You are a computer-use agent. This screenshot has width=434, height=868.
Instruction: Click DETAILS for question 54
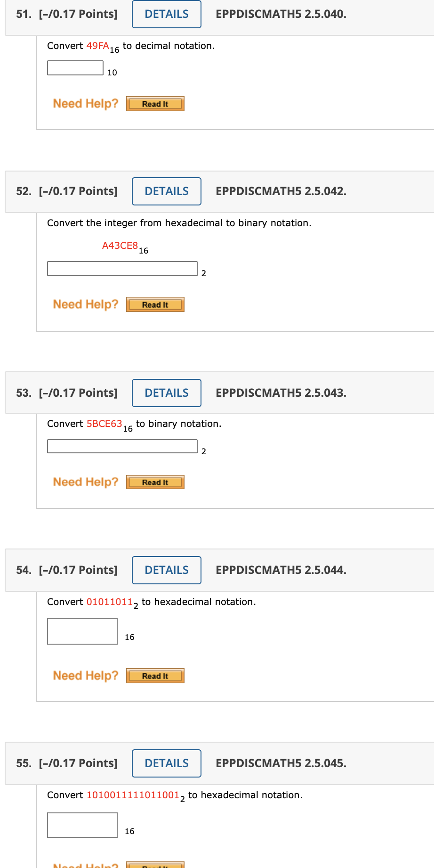pyautogui.click(x=166, y=570)
